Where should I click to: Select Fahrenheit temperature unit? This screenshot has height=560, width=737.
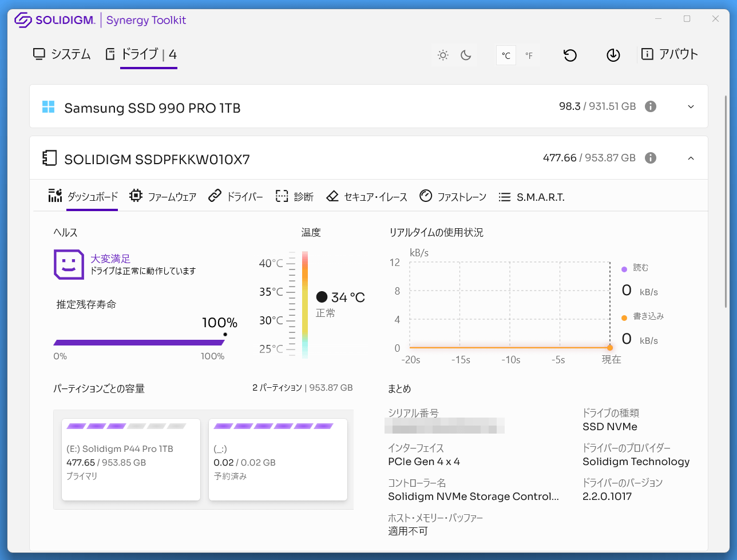coord(529,55)
